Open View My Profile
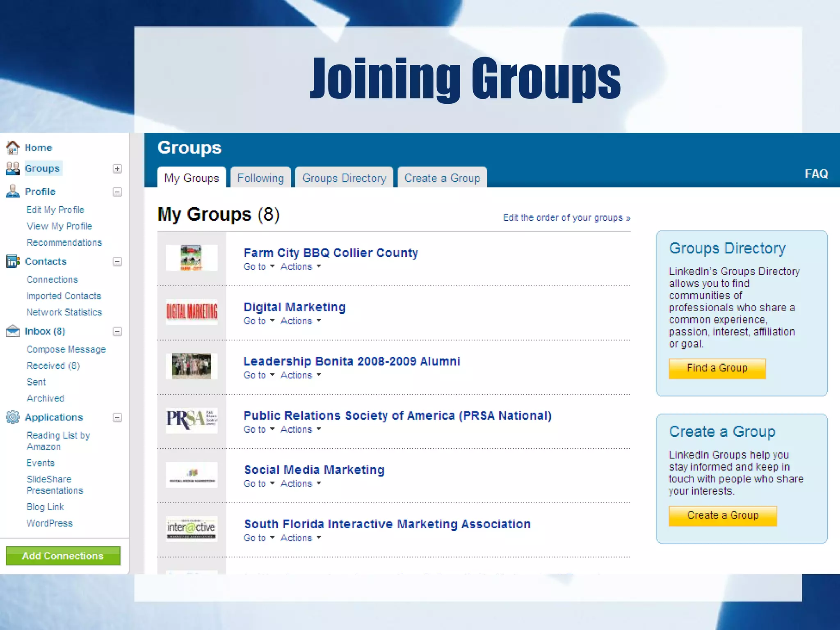This screenshot has width=840, height=630. pos(59,226)
